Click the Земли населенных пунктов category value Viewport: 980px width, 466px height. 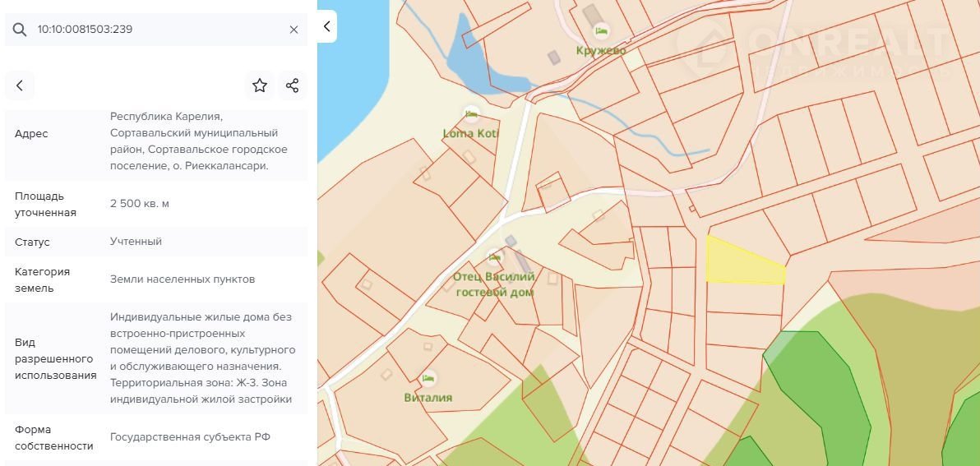(183, 279)
